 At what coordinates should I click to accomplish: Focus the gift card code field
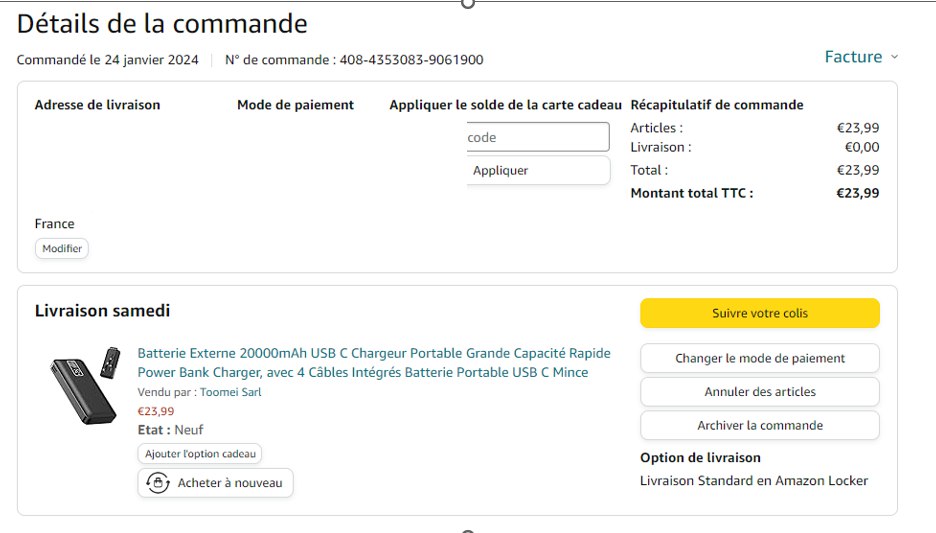click(538, 137)
